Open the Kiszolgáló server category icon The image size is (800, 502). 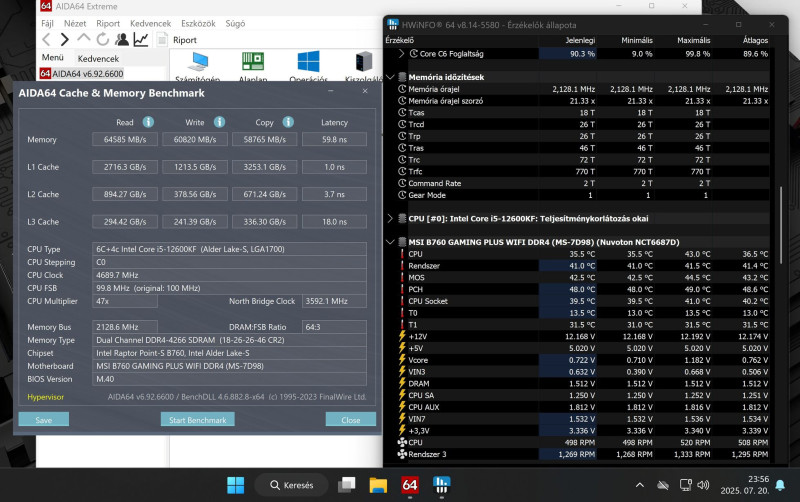coord(364,62)
